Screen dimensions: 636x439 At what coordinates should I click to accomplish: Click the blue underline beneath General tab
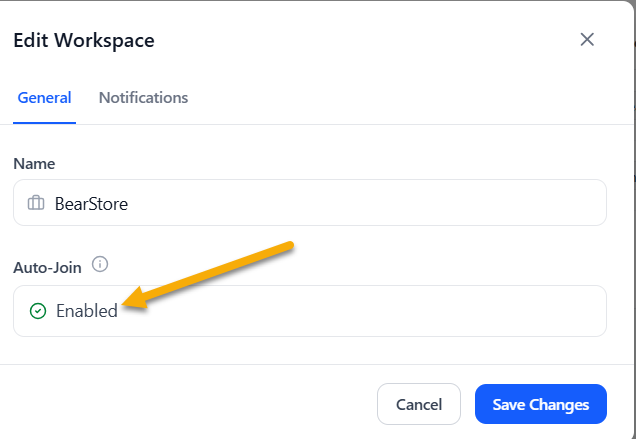(x=44, y=123)
